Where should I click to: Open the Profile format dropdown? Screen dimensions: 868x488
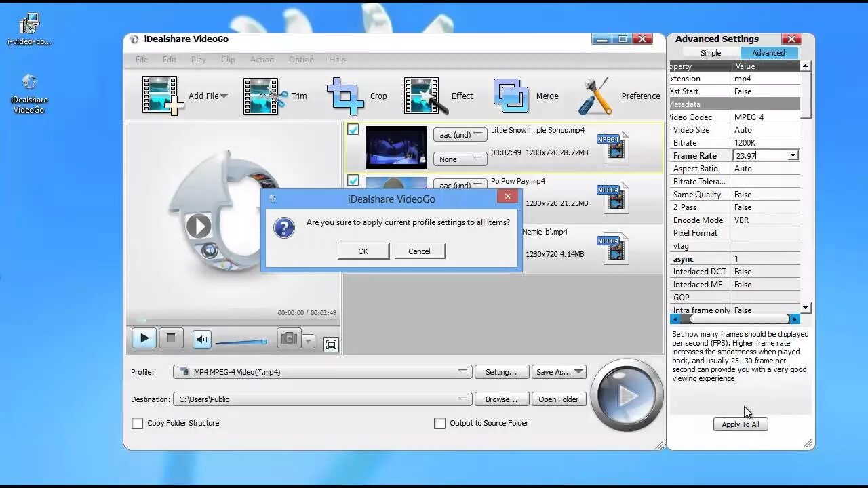(463, 371)
